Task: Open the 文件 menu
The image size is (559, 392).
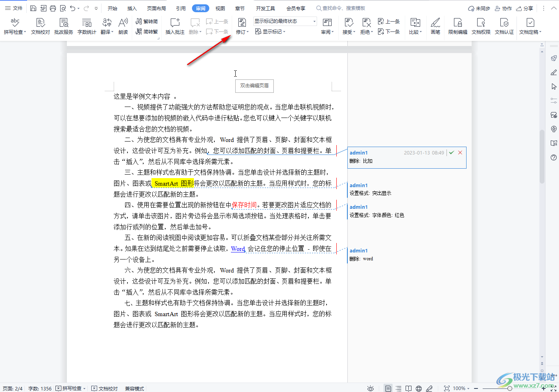Action: tap(14, 8)
